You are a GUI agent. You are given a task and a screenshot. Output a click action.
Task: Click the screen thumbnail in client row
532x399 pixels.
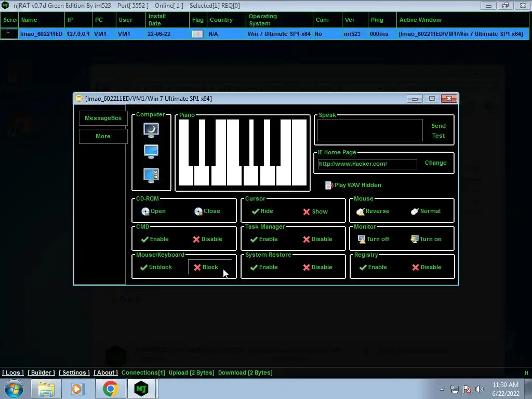pyautogui.click(x=9, y=34)
